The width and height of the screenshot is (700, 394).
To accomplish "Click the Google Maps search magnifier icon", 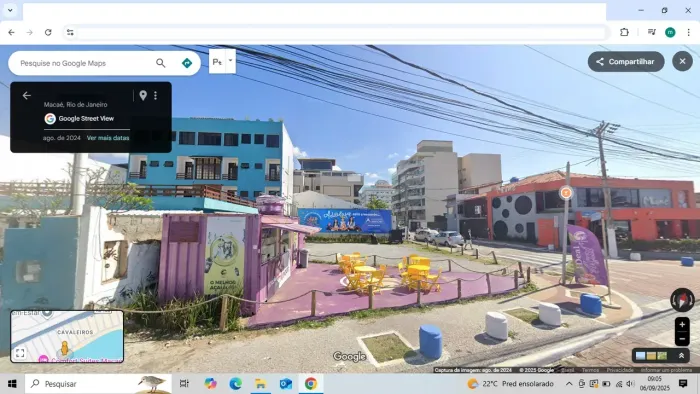I will click(x=161, y=63).
